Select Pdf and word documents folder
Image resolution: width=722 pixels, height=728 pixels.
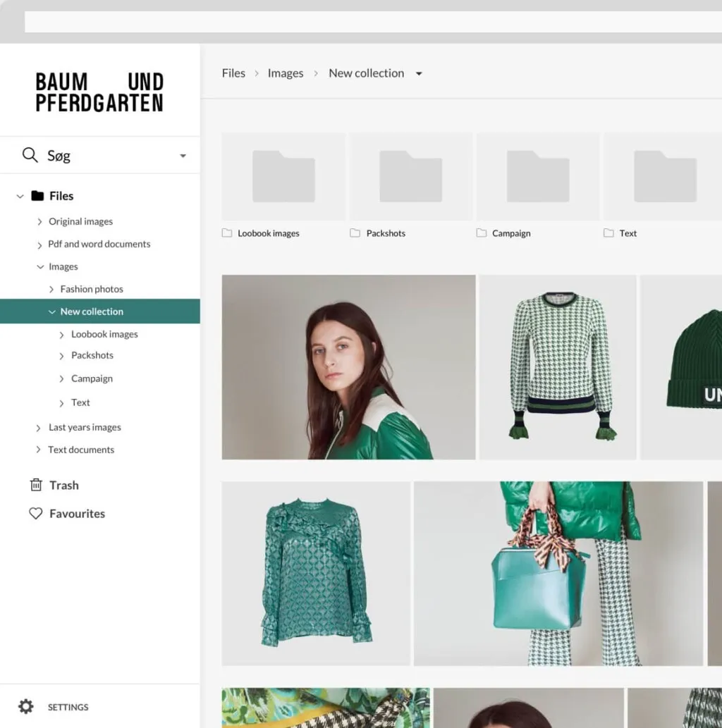click(99, 245)
